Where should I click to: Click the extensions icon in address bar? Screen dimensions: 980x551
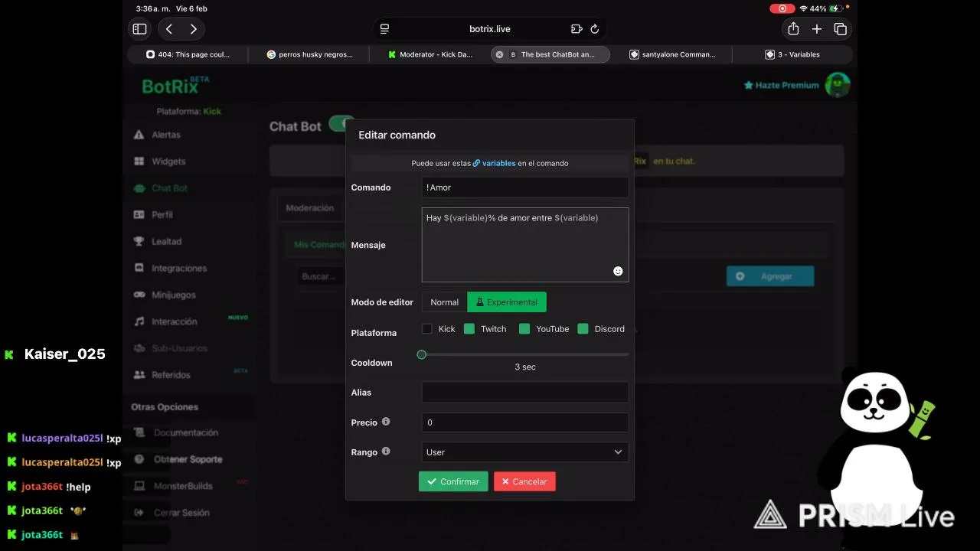[577, 29]
